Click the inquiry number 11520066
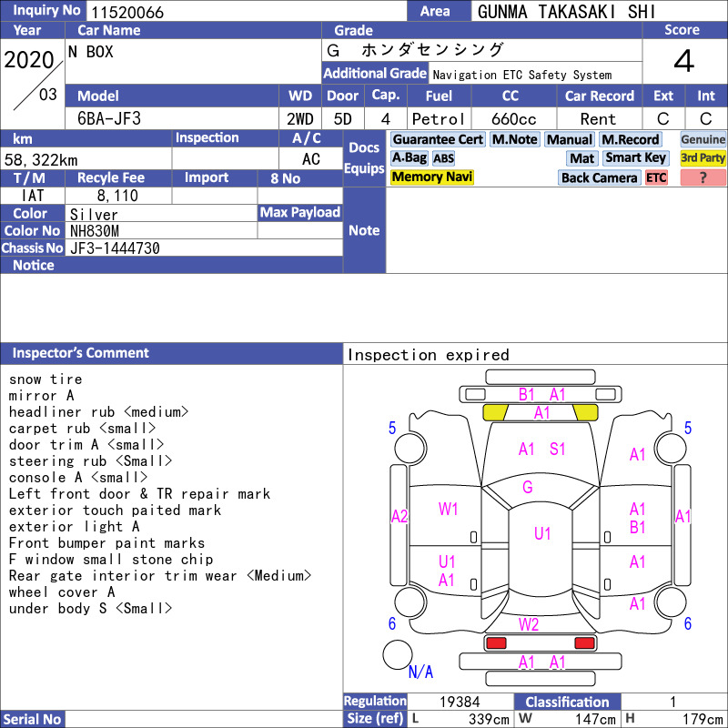Viewport: 728px width, 728px height. (x=127, y=12)
